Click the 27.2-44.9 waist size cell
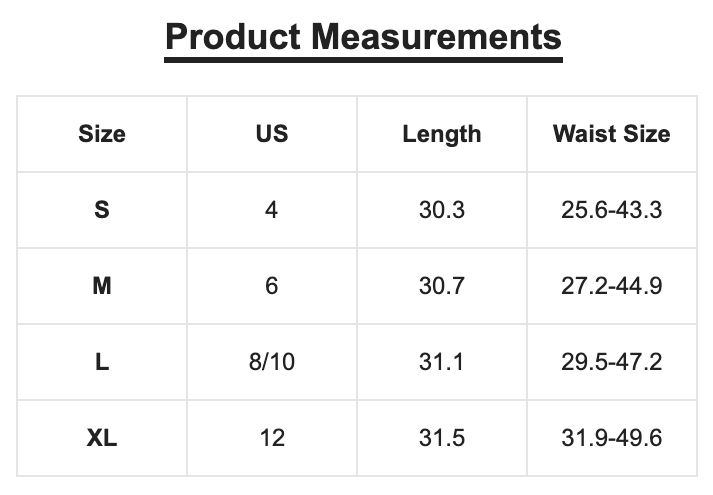This screenshot has height=495, width=713. coord(612,286)
